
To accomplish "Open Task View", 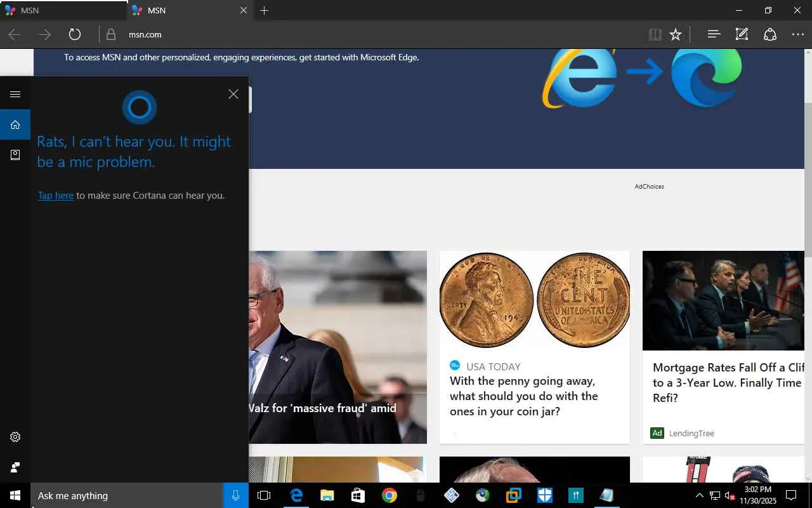I will (264, 495).
